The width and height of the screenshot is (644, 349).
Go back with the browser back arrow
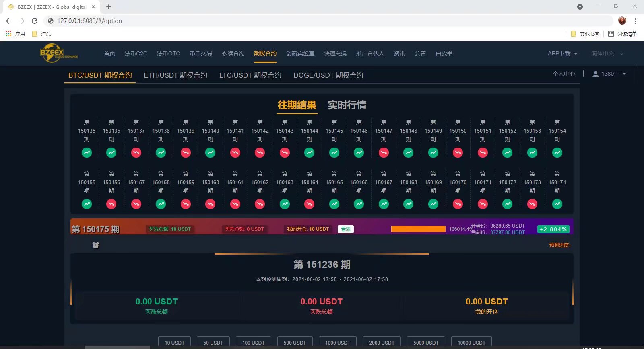[9, 21]
